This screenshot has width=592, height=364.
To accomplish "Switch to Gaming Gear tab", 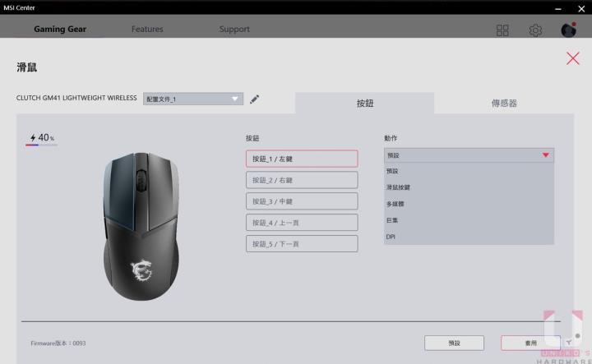I will tap(60, 29).
